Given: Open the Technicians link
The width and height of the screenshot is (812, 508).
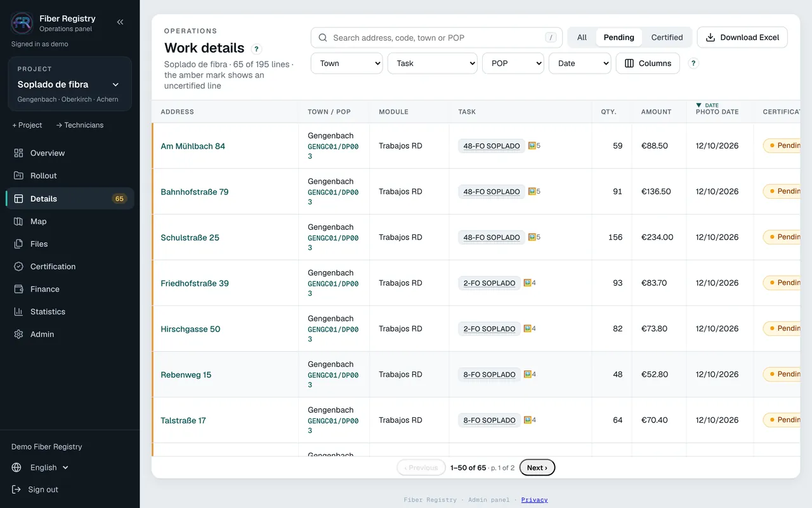Looking at the screenshot, I should pos(79,125).
